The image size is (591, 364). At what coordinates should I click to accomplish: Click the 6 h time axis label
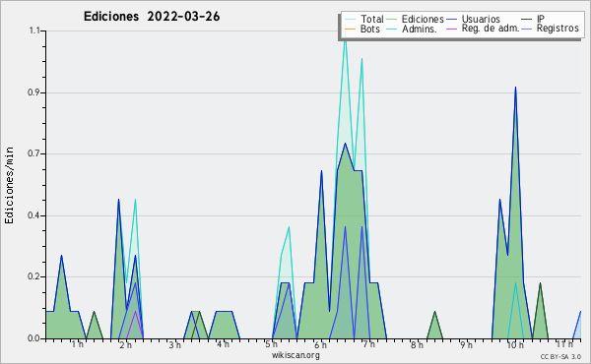(320, 344)
